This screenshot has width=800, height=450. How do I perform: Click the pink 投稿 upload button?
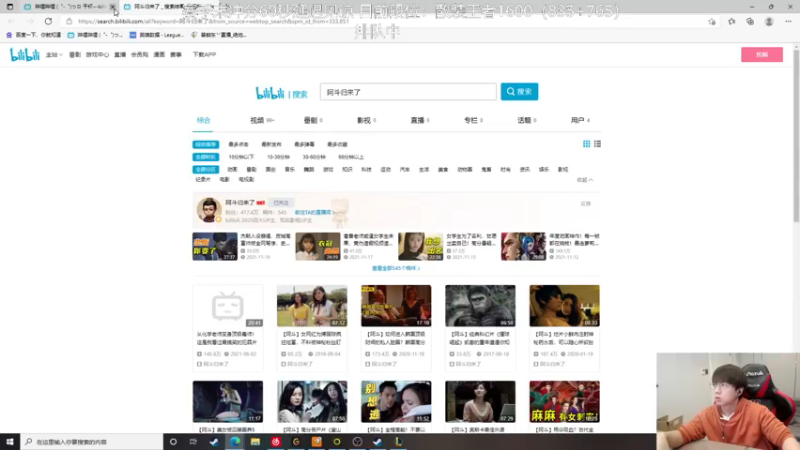pyautogui.click(x=762, y=55)
